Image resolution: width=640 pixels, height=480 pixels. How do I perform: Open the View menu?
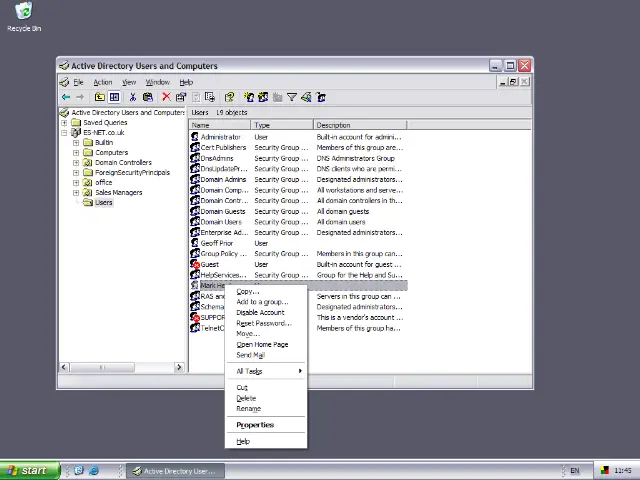coord(129,82)
